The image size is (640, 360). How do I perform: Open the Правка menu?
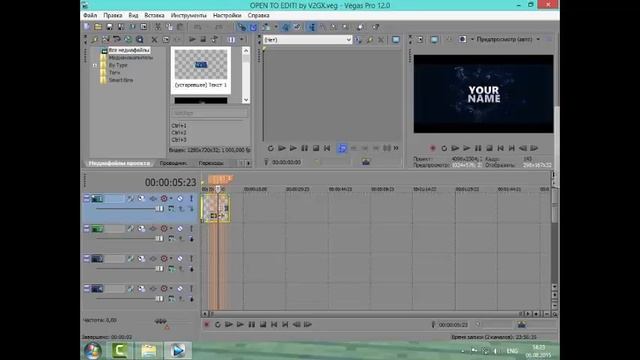[113, 15]
